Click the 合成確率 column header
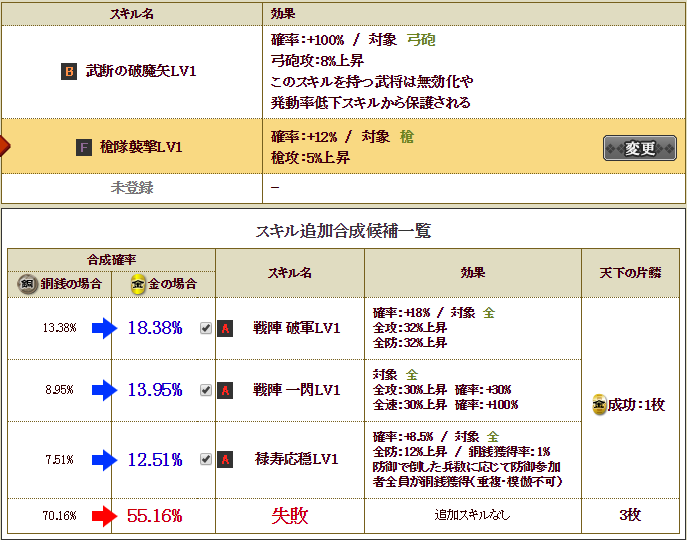687x540 pixels. tap(111, 260)
